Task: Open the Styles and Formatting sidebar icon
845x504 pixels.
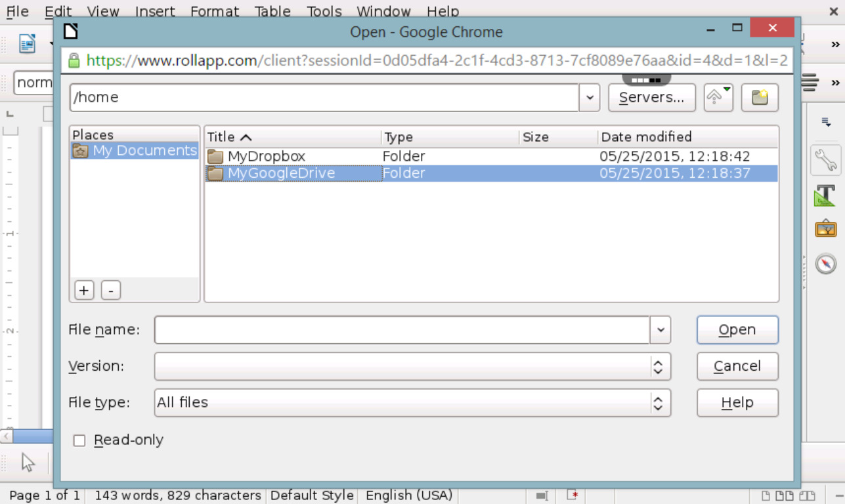Action: point(825,195)
